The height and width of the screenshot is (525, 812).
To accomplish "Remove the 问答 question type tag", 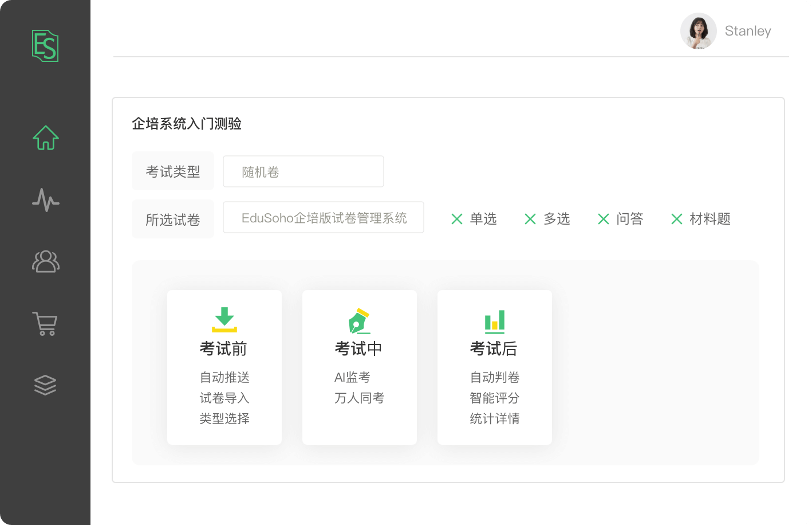I will [603, 218].
